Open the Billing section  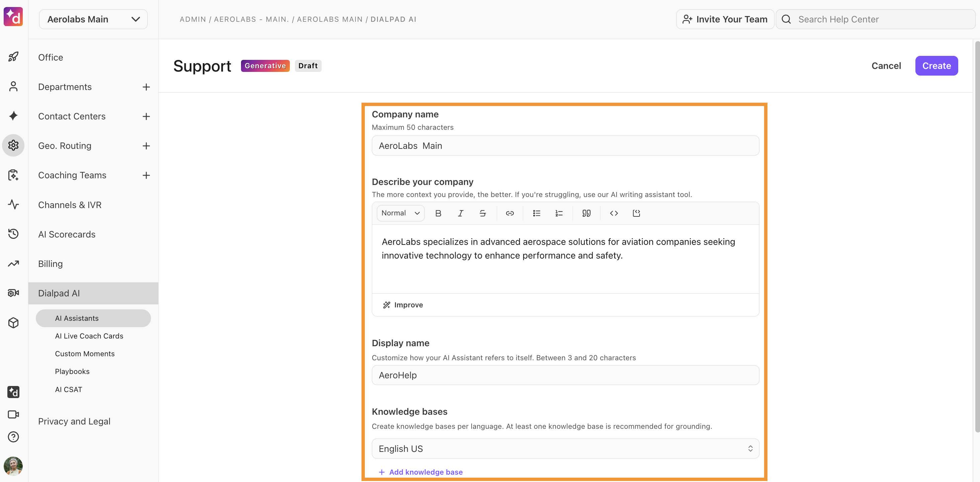pyautogui.click(x=50, y=264)
